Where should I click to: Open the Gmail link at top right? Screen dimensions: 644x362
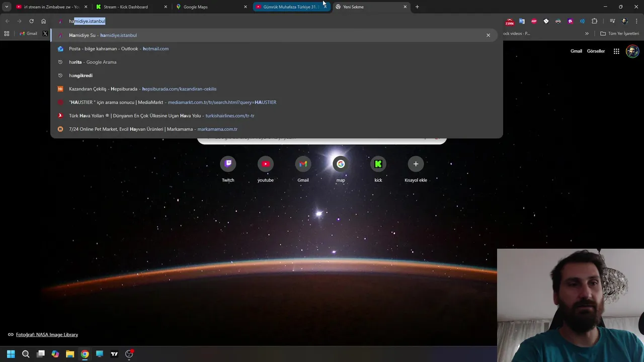pos(576,51)
